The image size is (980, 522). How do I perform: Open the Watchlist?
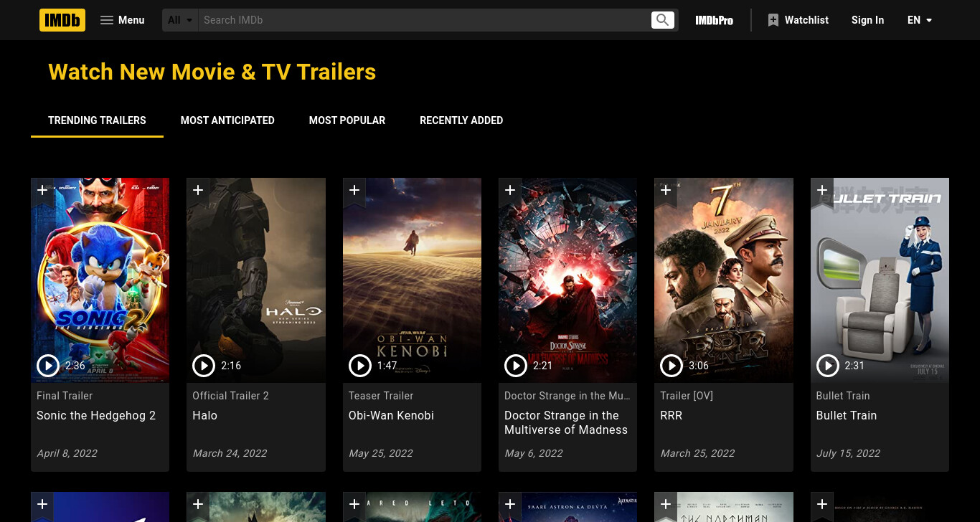point(798,20)
